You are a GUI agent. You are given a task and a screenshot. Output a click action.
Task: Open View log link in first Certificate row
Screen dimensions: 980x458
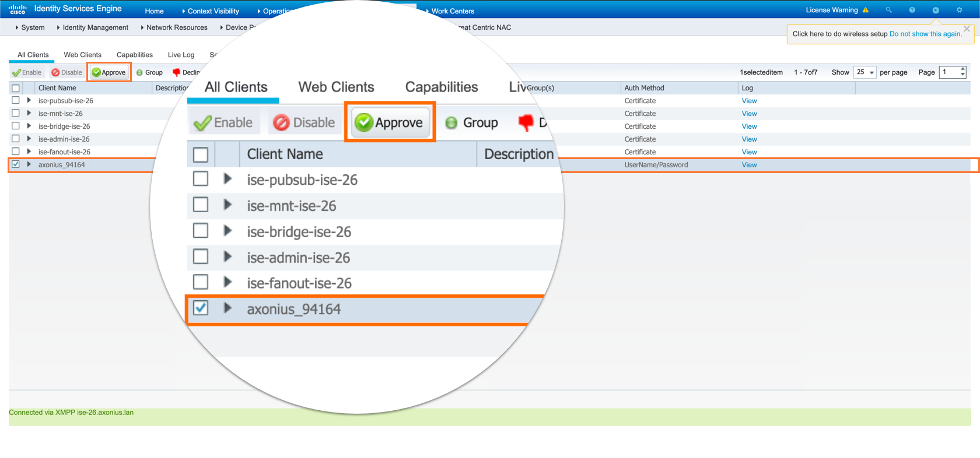(x=749, y=101)
